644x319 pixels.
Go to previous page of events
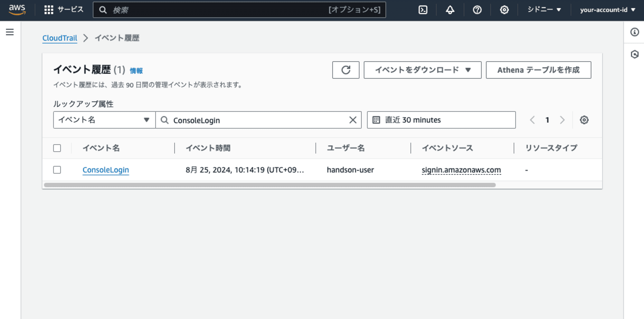tap(532, 120)
